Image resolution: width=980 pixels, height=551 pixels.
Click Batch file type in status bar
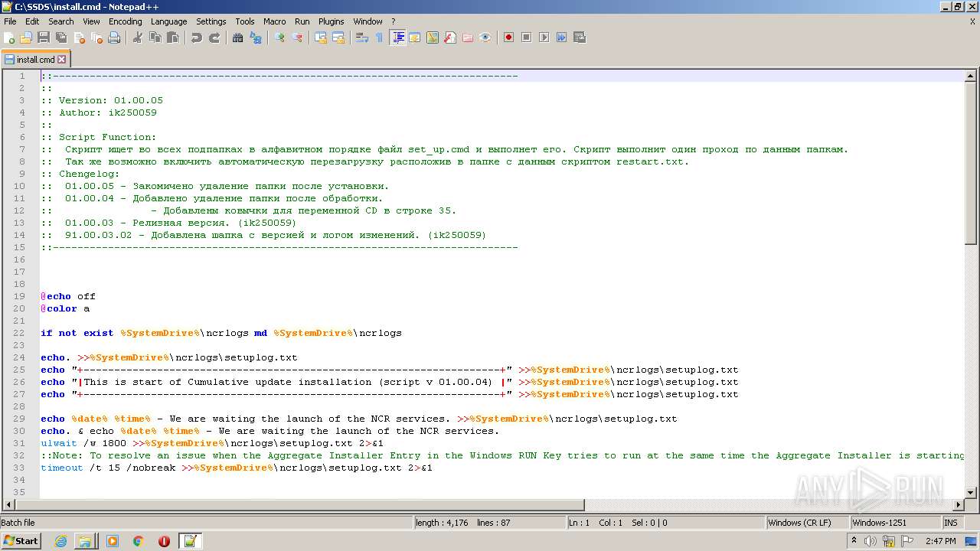tap(205, 523)
